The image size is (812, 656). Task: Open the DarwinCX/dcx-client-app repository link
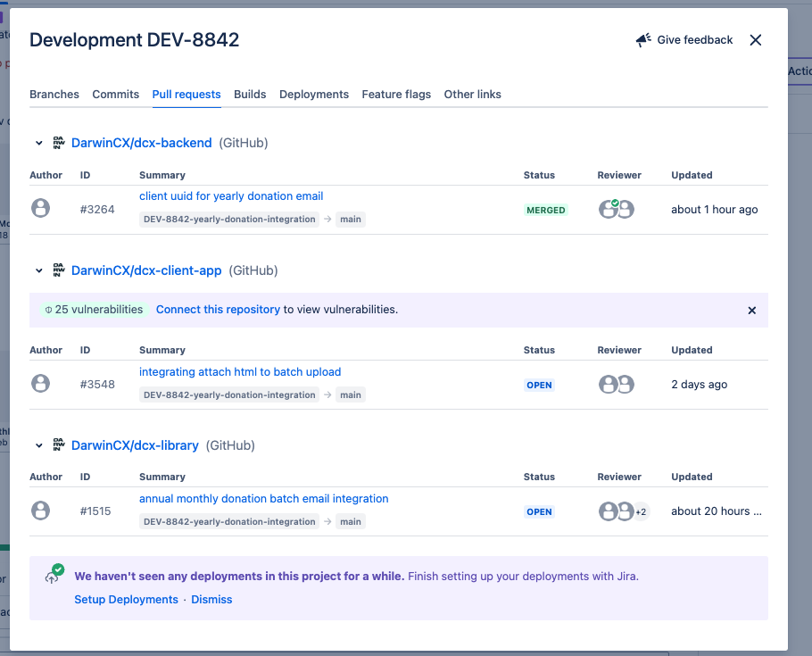[146, 270]
